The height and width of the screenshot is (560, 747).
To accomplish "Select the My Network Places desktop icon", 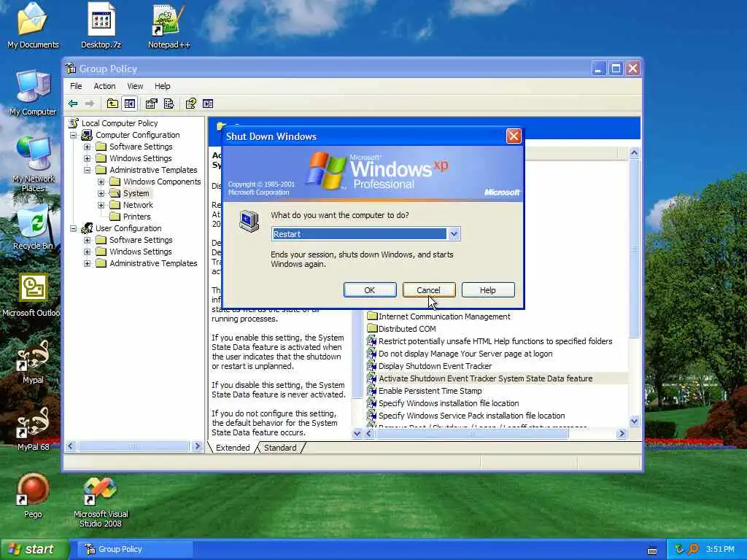I will 33,164.
